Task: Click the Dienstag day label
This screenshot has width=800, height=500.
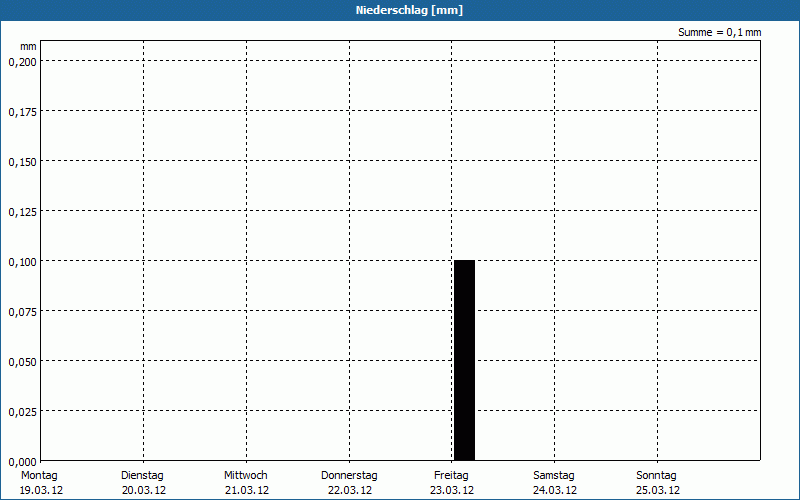Action: (x=142, y=476)
